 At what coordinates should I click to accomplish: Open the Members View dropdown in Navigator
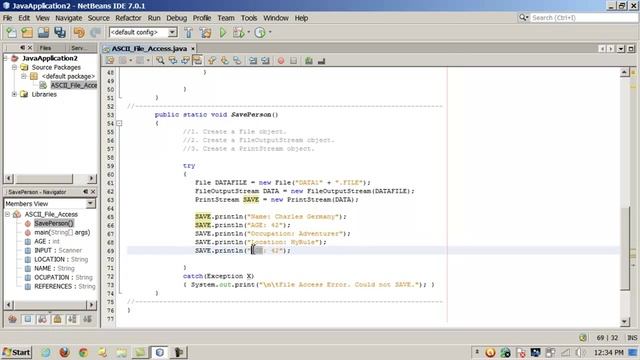coord(90,203)
